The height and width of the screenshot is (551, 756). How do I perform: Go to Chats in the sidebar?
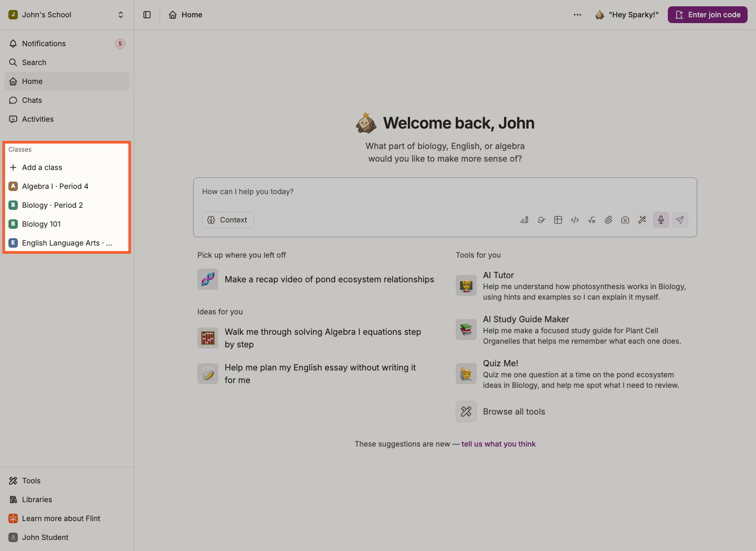67,100
